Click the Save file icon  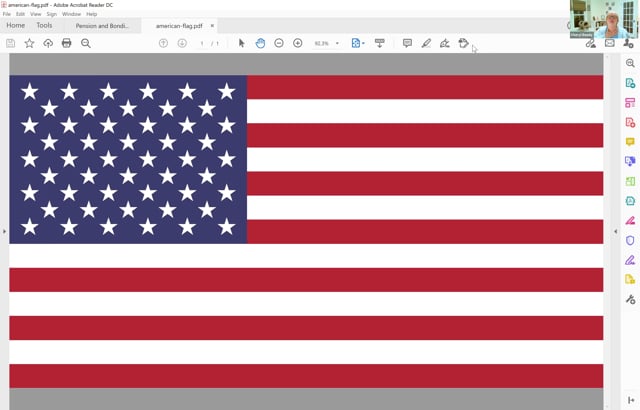pyautogui.click(x=11, y=43)
